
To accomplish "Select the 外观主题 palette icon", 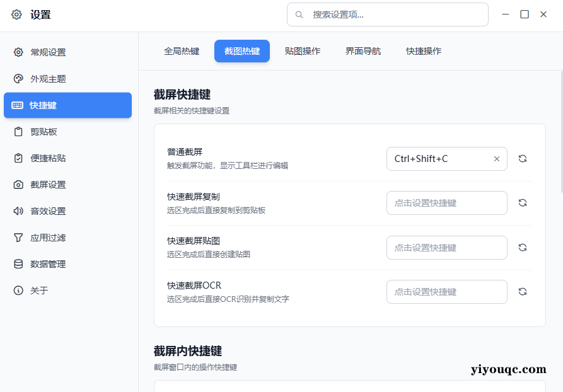I will pyautogui.click(x=19, y=79).
